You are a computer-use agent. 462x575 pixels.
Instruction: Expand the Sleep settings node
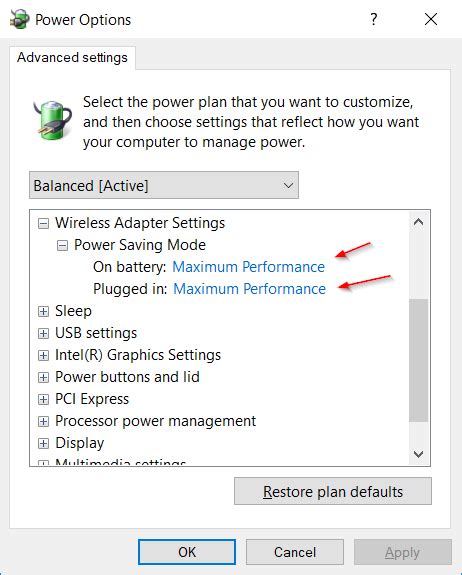tap(43, 311)
